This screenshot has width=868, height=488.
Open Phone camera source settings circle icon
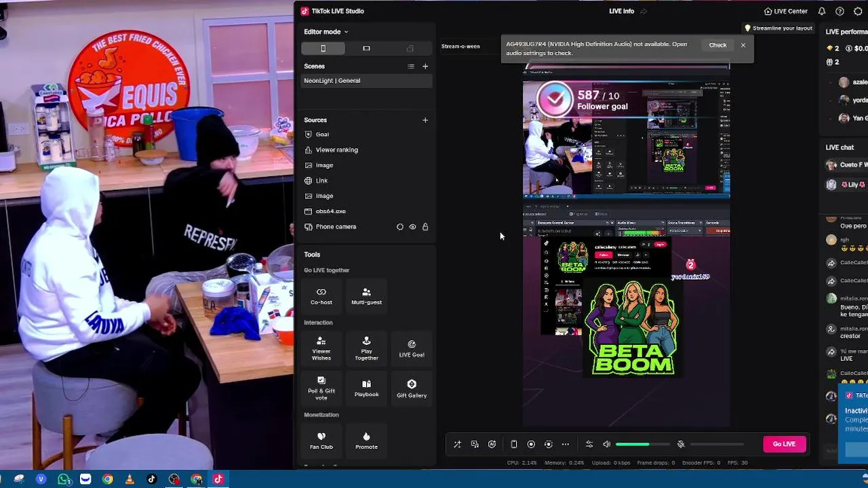pyautogui.click(x=400, y=227)
